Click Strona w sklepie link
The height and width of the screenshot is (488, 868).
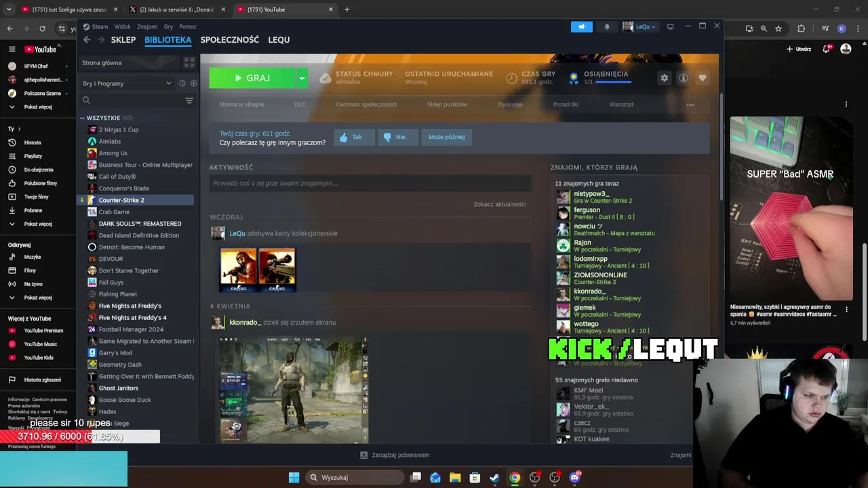tap(241, 104)
